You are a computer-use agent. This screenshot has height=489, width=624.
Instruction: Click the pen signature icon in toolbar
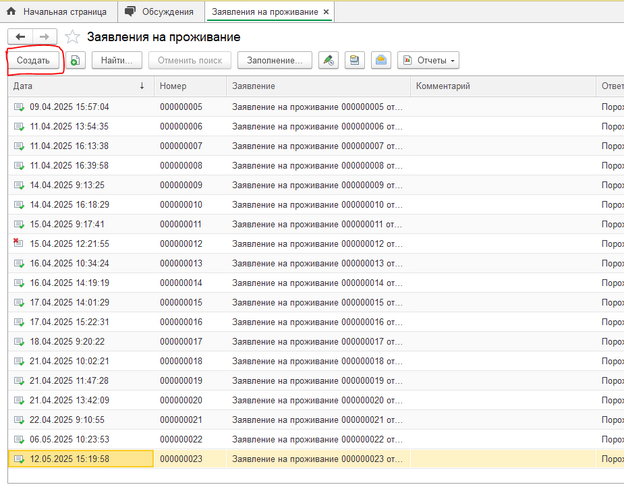(328, 60)
